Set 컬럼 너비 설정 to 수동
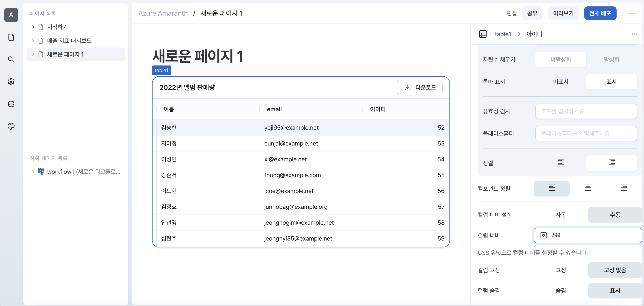 click(615, 215)
